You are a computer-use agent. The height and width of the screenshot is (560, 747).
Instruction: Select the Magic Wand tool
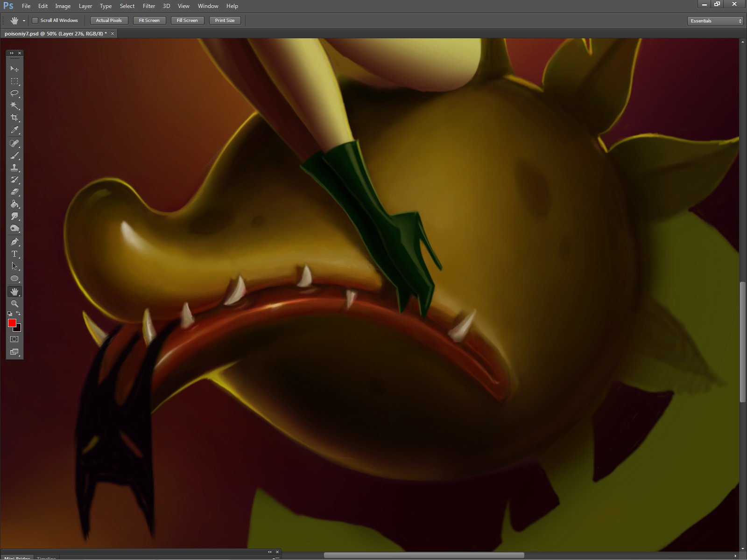[x=14, y=105]
